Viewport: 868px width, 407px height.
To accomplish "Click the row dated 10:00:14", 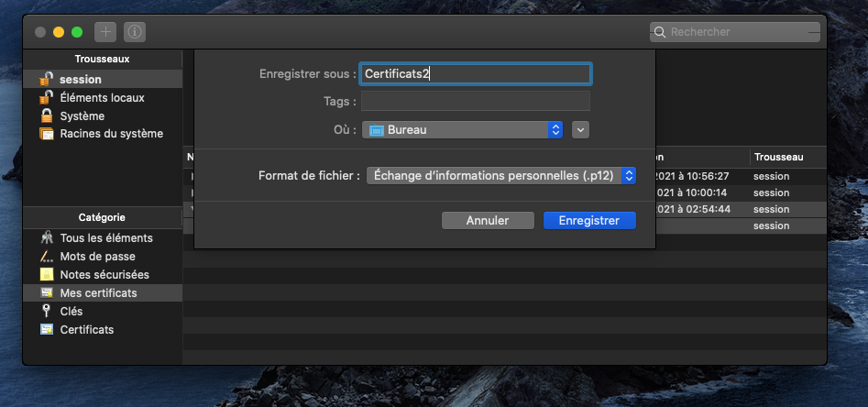I will [741, 192].
